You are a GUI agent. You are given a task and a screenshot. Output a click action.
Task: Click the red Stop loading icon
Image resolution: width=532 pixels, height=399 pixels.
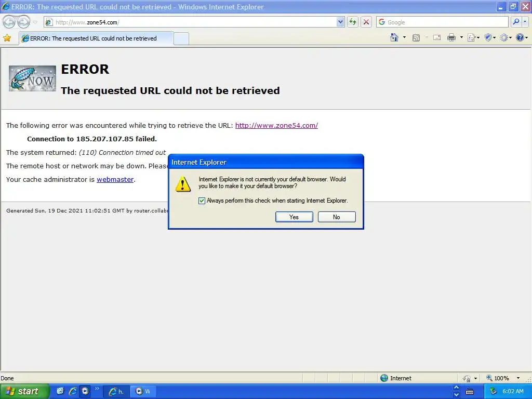click(x=366, y=22)
